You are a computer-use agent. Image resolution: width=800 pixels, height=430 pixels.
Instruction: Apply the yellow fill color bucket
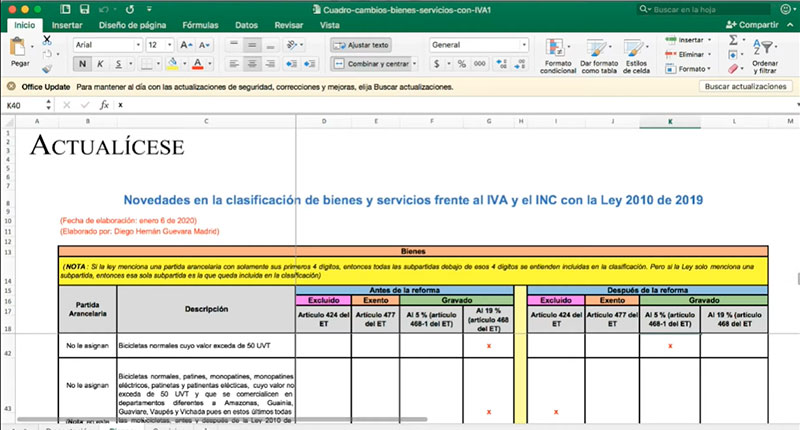point(172,64)
